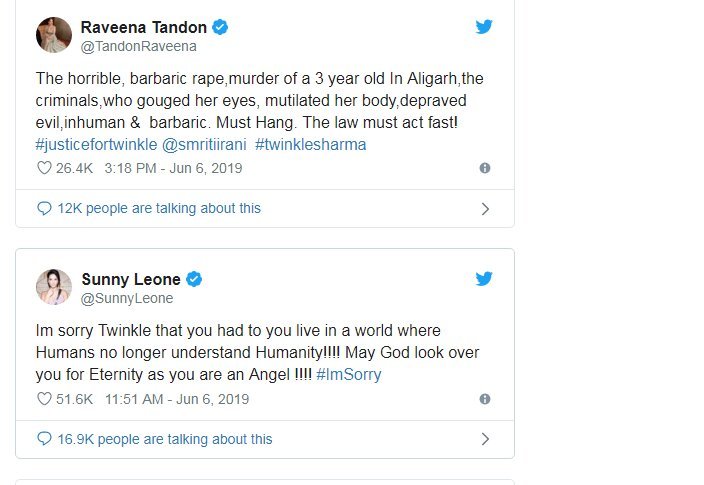Open Sunny Leone's profile picture
The width and height of the screenshot is (704, 485).
pyautogui.click(x=53, y=287)
